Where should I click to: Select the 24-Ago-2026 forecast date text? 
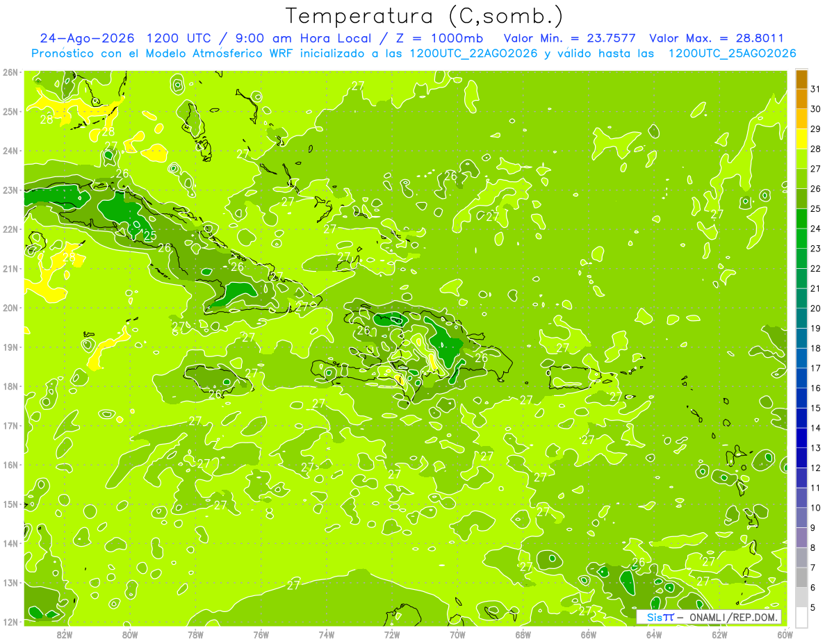(x=88, y=39)
